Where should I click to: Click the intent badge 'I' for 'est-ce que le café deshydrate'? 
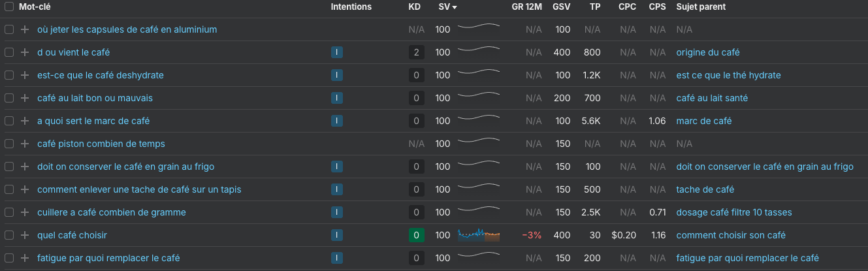coord(336,75)
